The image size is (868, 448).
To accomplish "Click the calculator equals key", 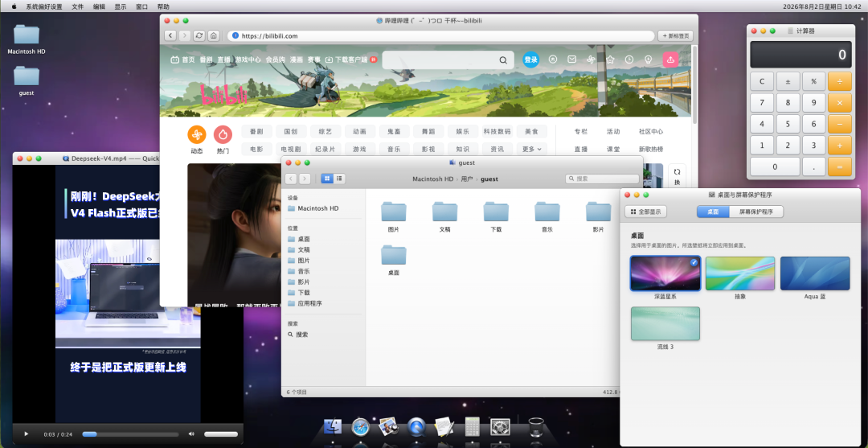I will click(x=840, y=166).
